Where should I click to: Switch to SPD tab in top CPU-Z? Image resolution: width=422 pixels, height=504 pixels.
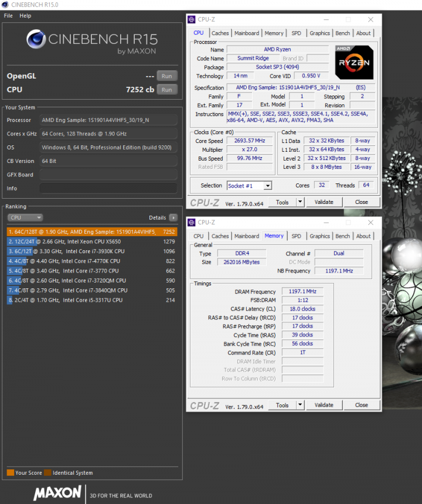(297, 33)
